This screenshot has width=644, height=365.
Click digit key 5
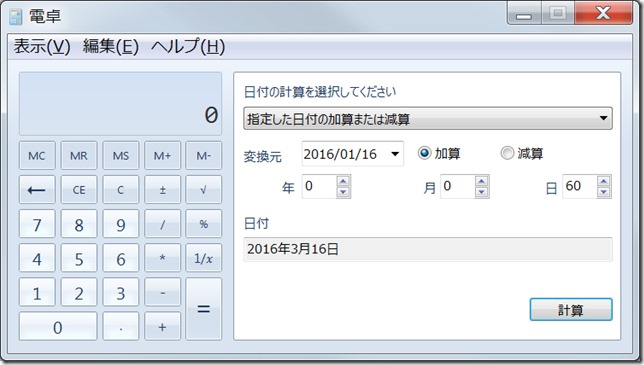(x=79, y=258)
